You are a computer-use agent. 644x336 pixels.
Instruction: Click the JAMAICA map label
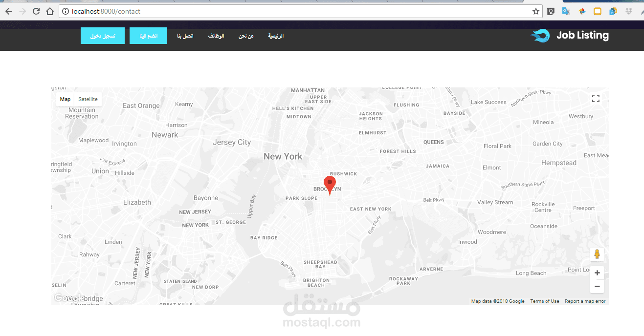(437, 166)
